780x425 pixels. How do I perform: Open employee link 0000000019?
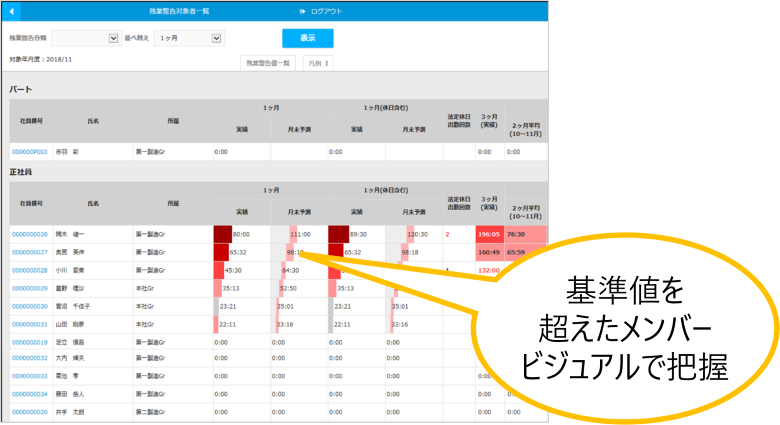[x=30, y=342]
